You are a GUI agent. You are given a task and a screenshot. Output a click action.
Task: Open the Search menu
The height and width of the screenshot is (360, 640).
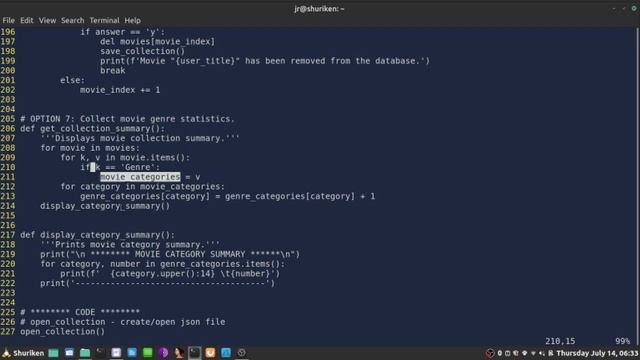pyautogui.click(x=73, y=20)
